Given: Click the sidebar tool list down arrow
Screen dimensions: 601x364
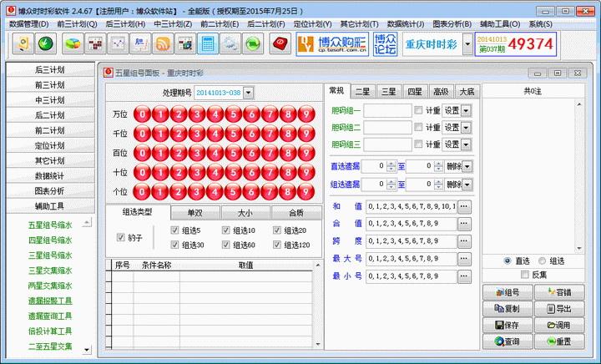Looking at the screenshot, I should [87, 350].
